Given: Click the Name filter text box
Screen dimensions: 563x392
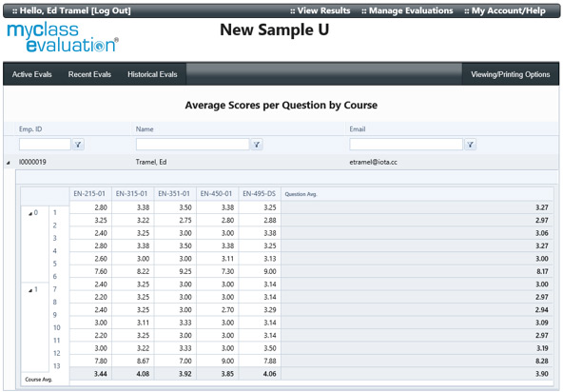Looking at the screenshot, I should click(x=192, y=145).
